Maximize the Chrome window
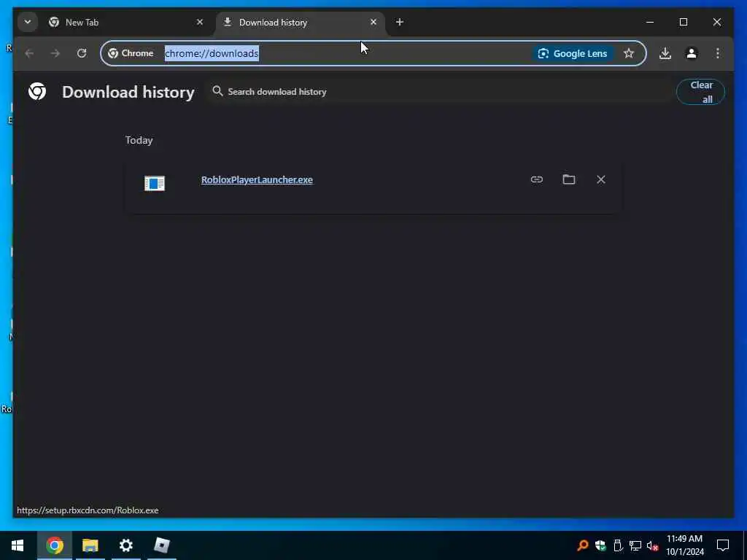Screen dimensions: 747x560 pos(683,22)
